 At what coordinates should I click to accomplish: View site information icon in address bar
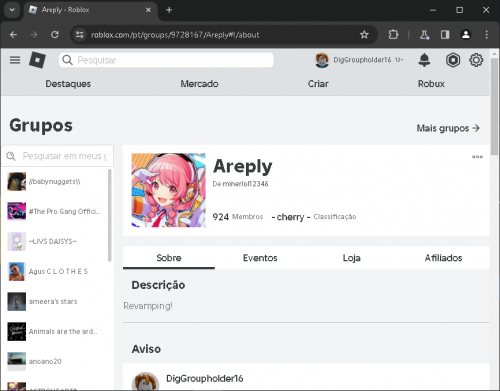[79, 35]
